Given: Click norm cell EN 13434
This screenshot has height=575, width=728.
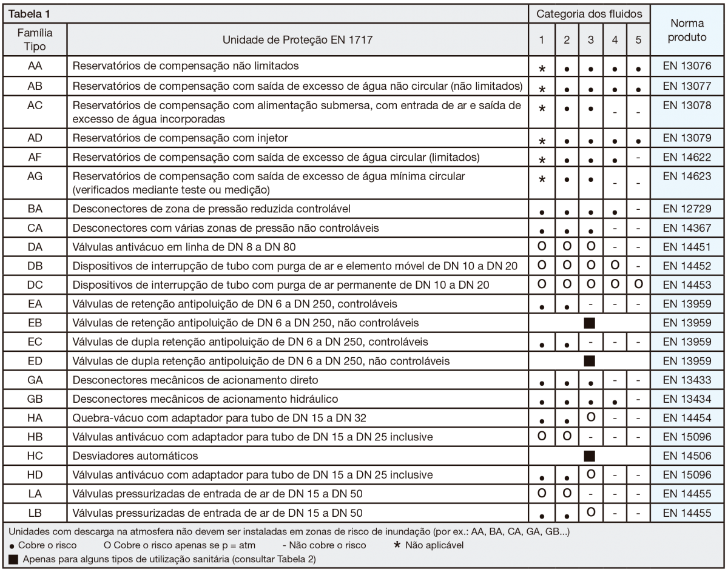Looking at the screenshot, I should click(687, 398).
